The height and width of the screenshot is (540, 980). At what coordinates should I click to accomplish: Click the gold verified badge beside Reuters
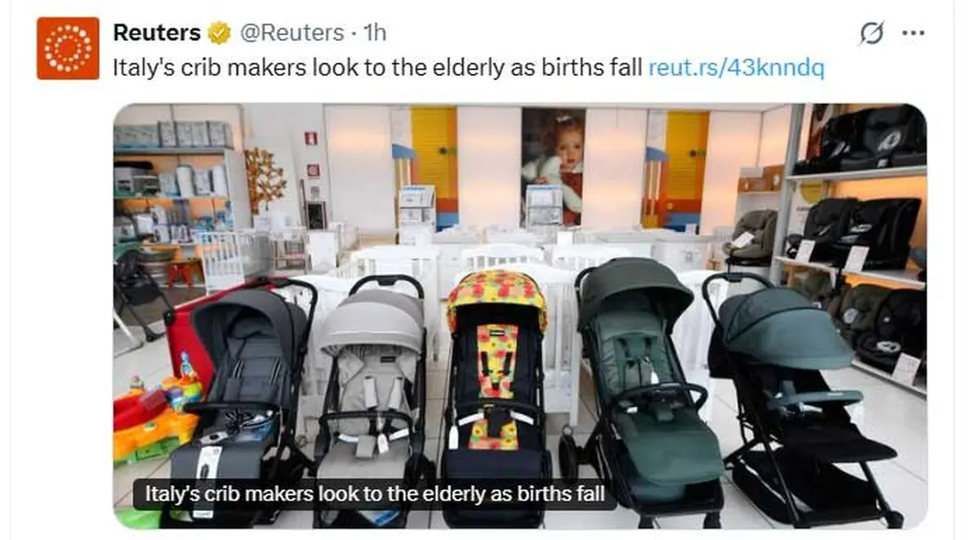(x=219, y=33)
